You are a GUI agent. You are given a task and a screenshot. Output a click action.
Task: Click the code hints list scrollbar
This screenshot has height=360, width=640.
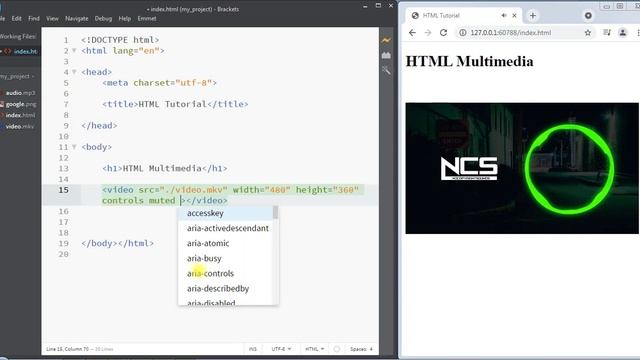(x=276, y=212)
